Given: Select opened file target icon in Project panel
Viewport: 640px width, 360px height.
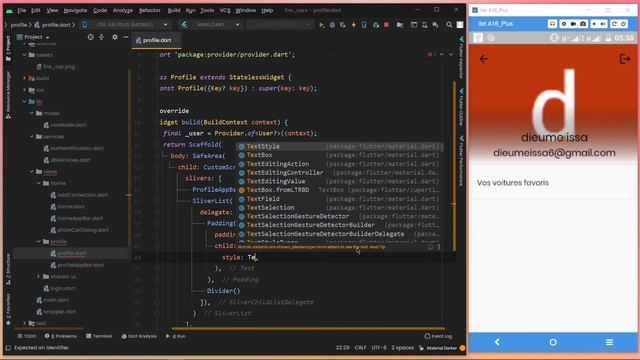Looking at the screenshot, I should [x=90, y=37].
